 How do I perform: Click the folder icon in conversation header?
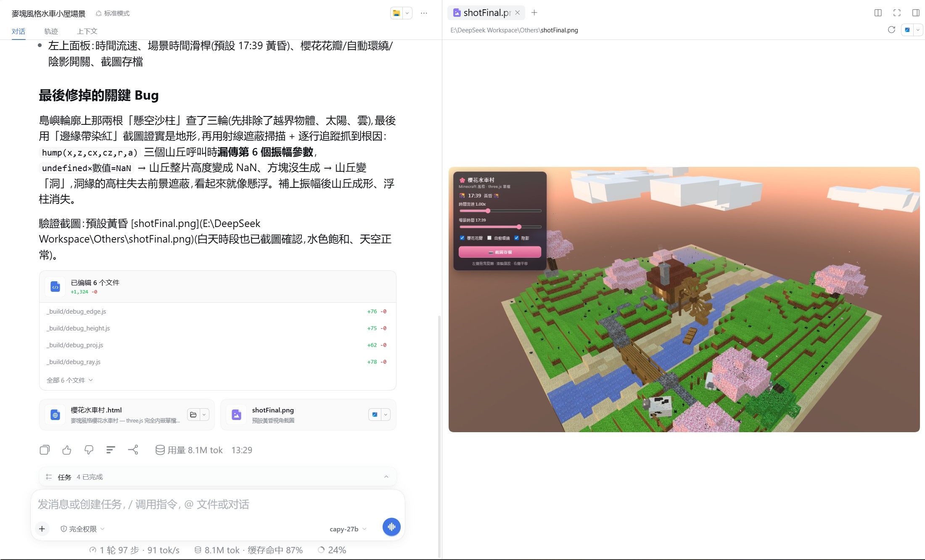(x=396, y=13)
